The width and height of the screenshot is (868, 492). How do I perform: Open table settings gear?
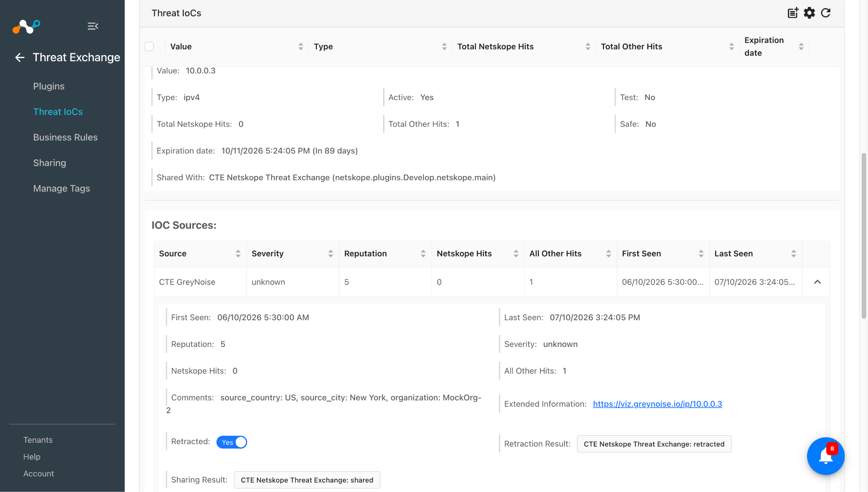pos(810,13)
